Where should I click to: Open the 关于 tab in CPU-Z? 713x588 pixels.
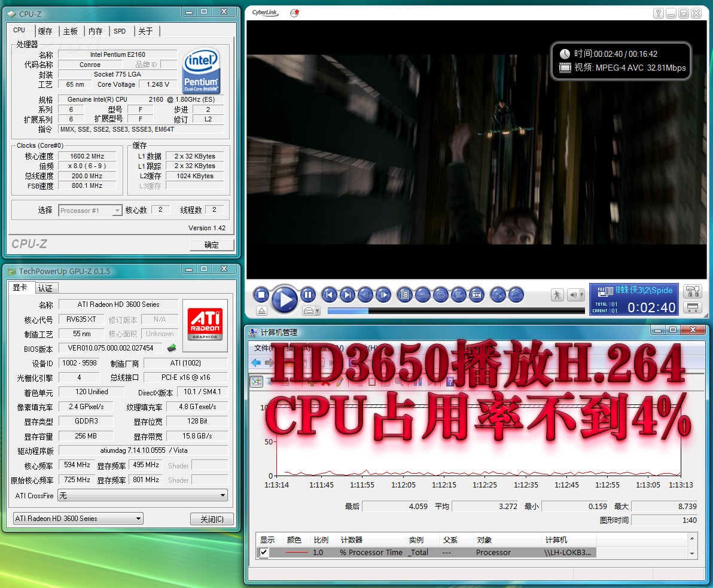coord(145,31)
